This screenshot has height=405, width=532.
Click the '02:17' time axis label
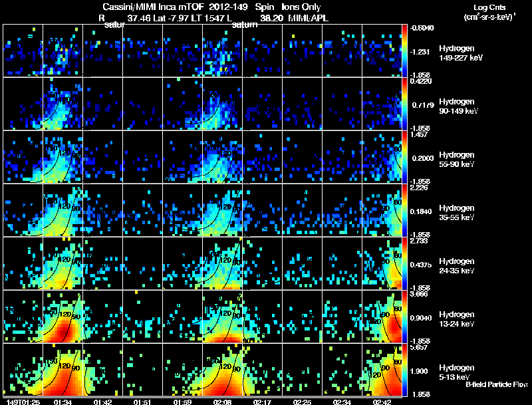coord(262,402)
